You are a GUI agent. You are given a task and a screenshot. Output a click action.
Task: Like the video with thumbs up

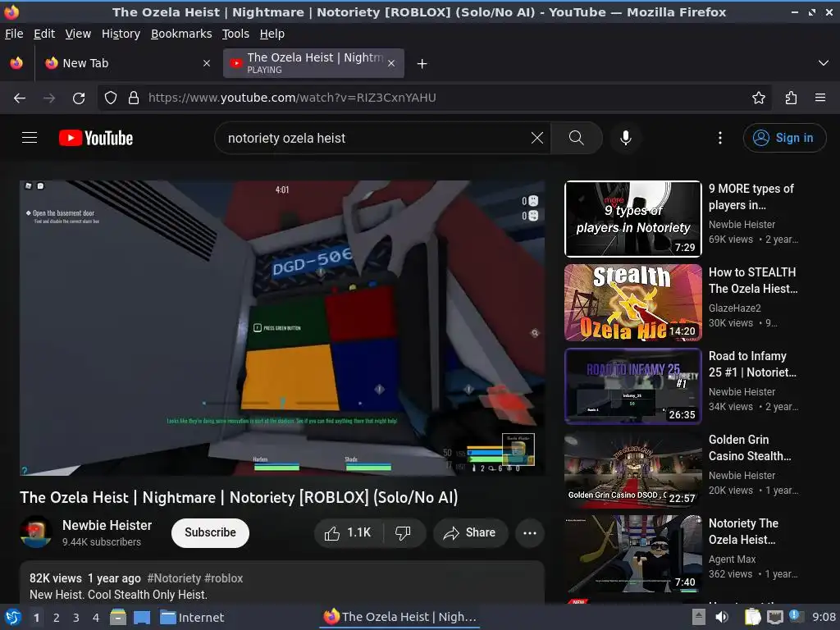click(348, 532)
